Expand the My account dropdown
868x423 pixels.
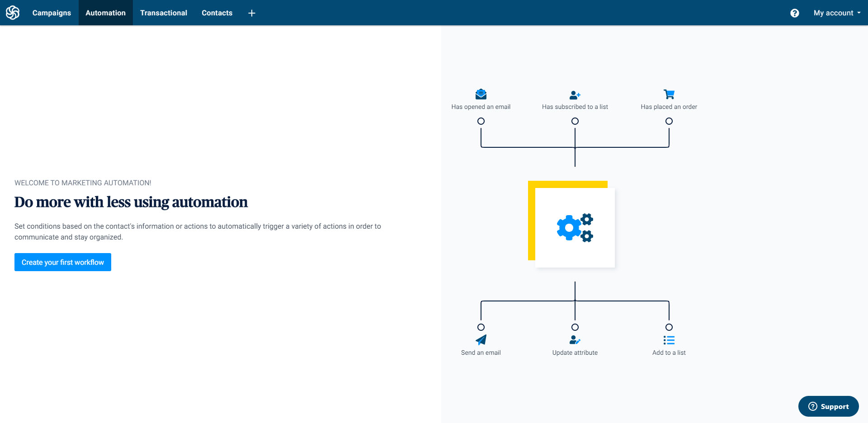click(837, 13)
